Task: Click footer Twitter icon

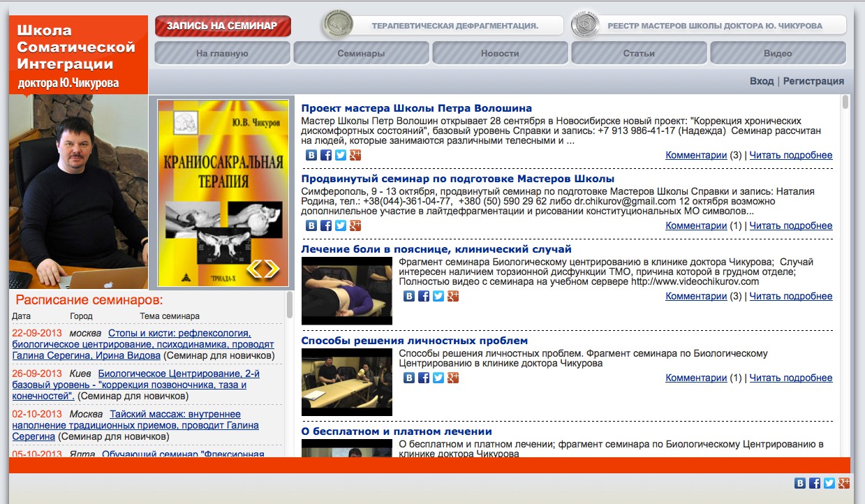Action: (x=829, y=483)
